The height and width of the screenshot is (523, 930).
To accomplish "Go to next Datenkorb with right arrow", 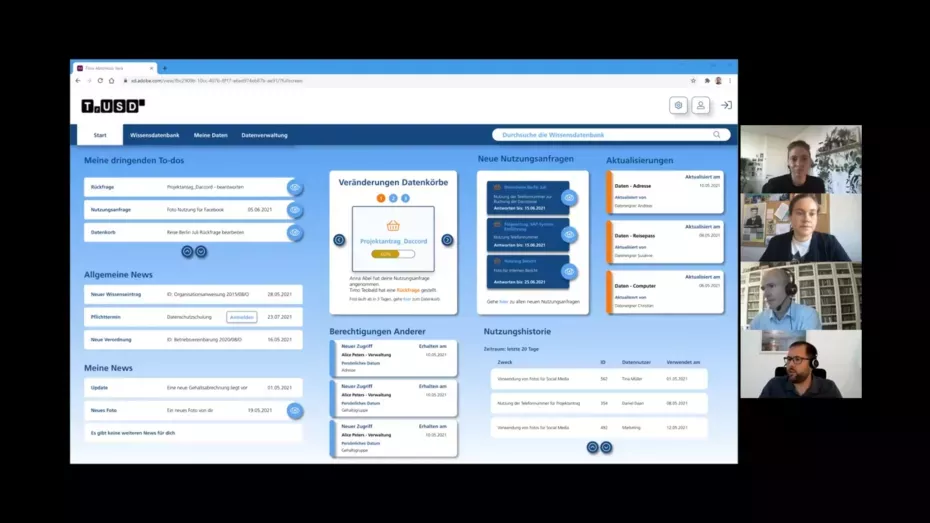I will [x=447, y=240].
